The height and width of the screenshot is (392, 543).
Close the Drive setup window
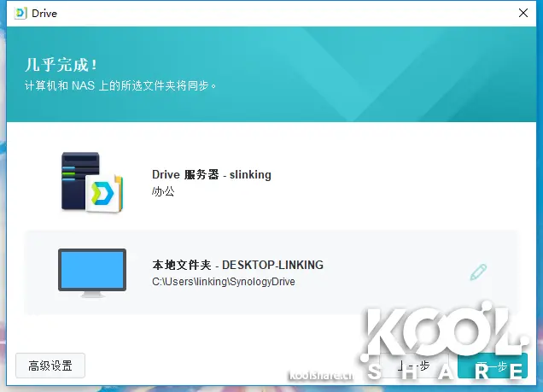(523, 13)
